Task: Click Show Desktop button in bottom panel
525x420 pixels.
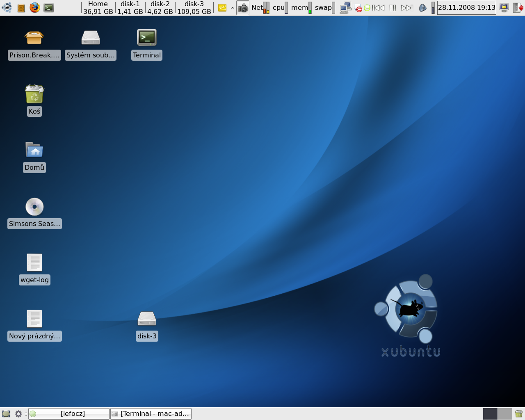Action: coord(6,414)
